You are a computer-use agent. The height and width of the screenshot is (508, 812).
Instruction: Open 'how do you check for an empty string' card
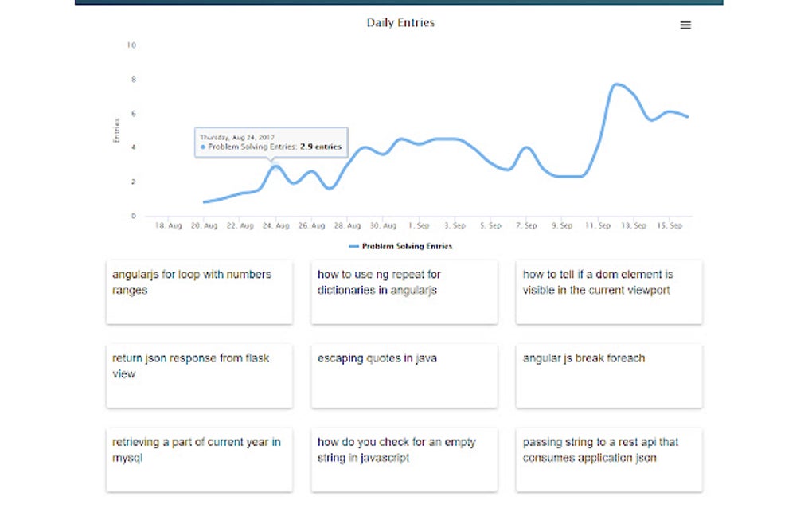[404, 459]
